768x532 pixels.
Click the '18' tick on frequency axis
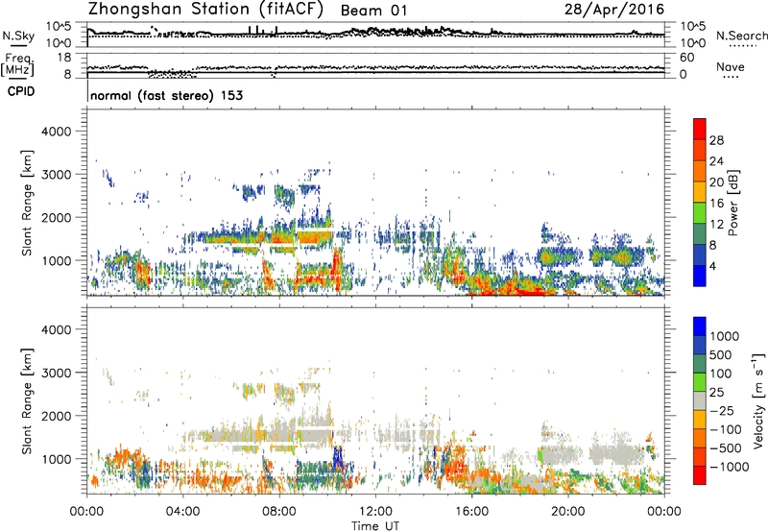pyautogui.click(x=64, y=58)
